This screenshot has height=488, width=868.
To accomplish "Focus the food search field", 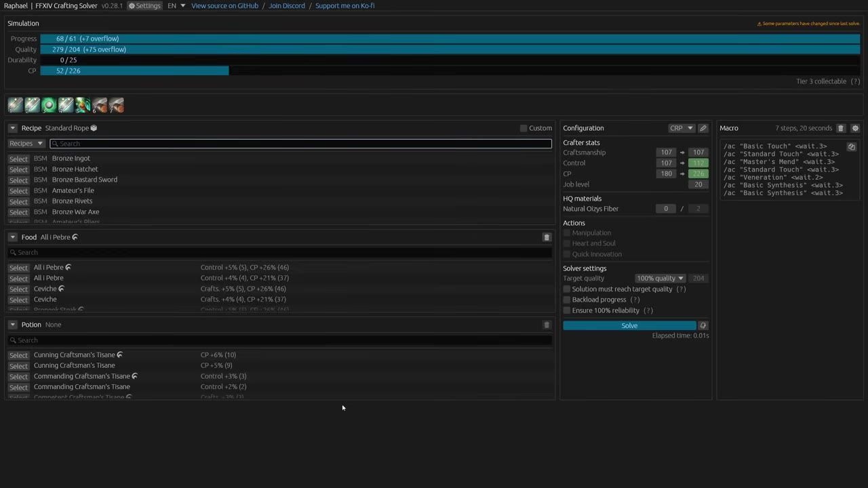I will [280, 252].
